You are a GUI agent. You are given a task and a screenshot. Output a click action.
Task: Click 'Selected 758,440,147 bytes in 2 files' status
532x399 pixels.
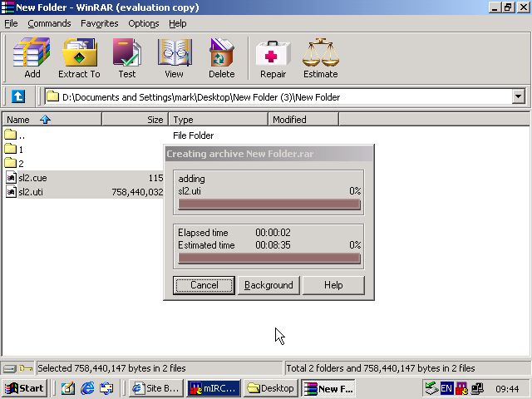[111, 368]
